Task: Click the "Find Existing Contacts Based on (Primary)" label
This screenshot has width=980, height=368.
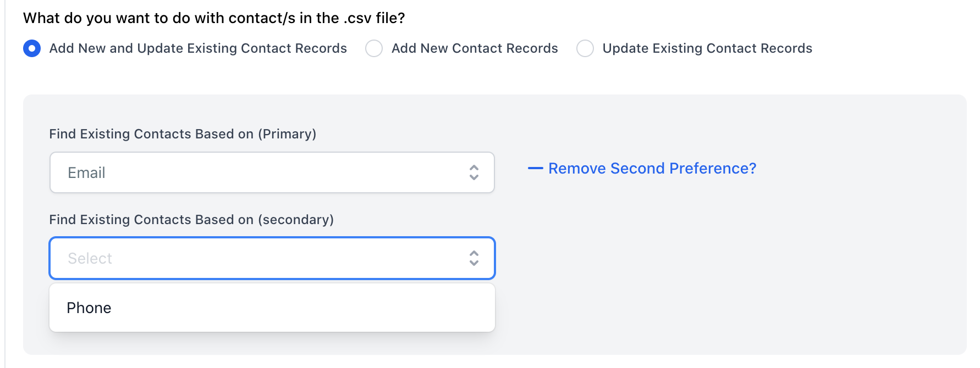Action: [183, 134]
